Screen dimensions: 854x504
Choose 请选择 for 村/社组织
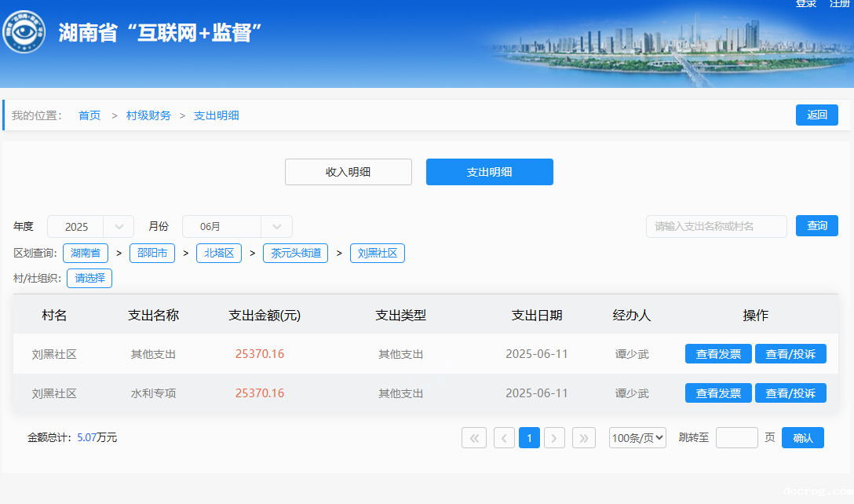(89, 278)
